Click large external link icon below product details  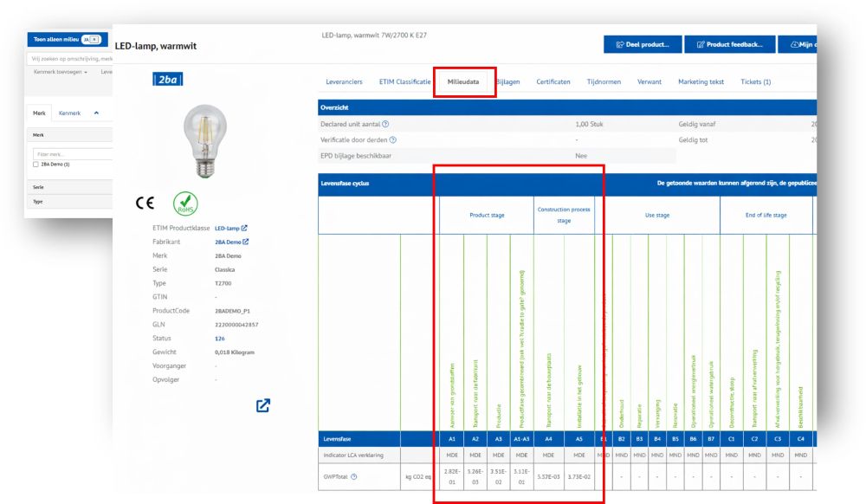264,405
